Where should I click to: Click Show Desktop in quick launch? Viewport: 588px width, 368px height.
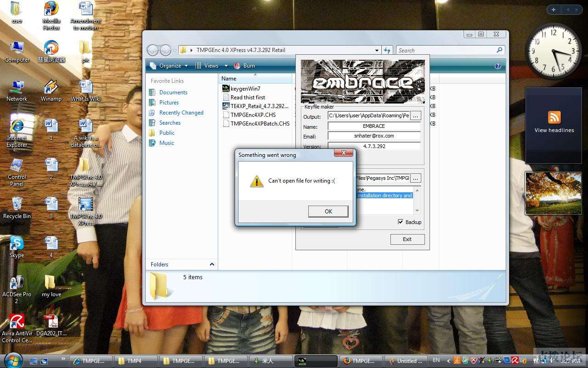coord(34,361)
